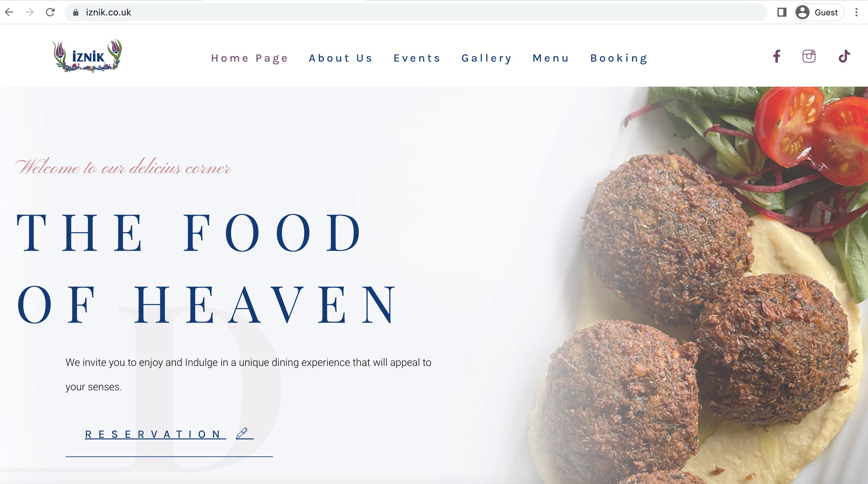868x484 pixels.
Task: Open the Chrome three-dot menu
Action: 856,13
